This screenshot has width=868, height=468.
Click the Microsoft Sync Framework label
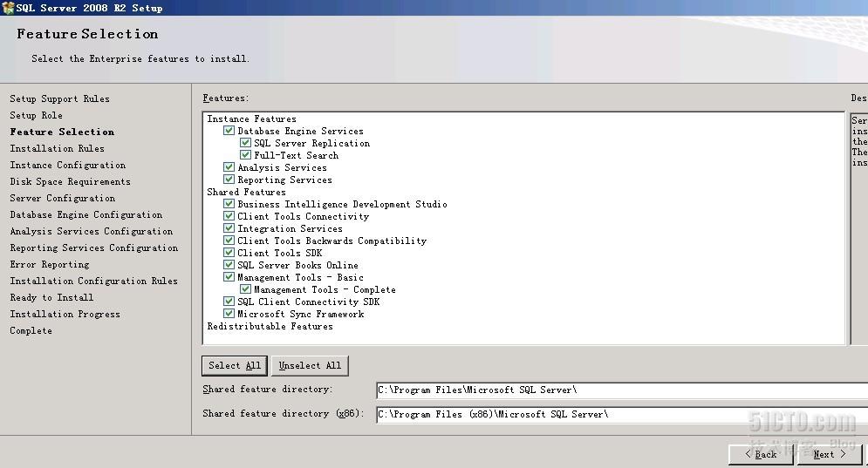(x=301, y=314)
